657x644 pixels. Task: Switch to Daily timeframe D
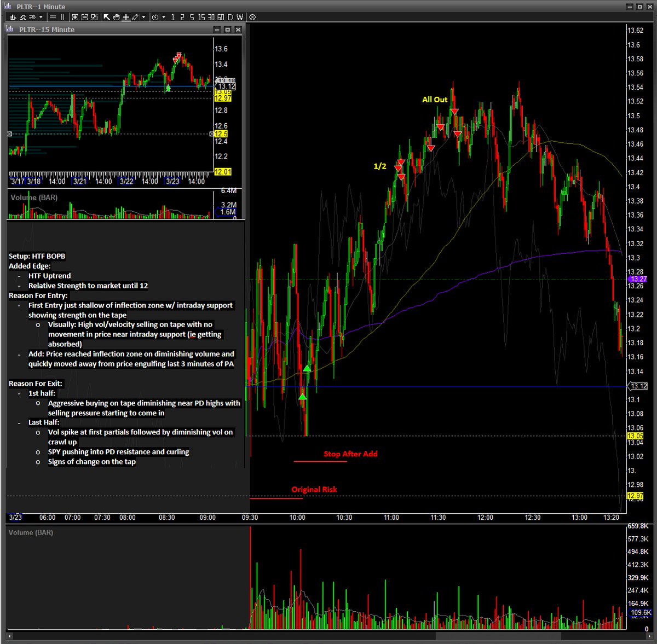point(230,17)
